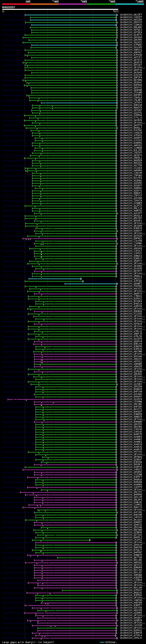Screen dimensions: 146x644
Task: Select UniRef100_Q43649 label
Action: (x=131, y=72)
